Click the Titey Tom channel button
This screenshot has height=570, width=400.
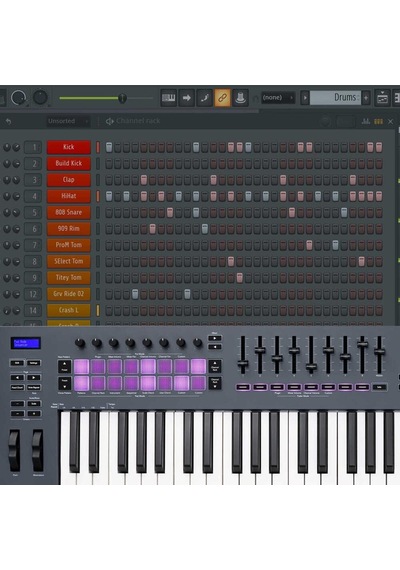69,278
